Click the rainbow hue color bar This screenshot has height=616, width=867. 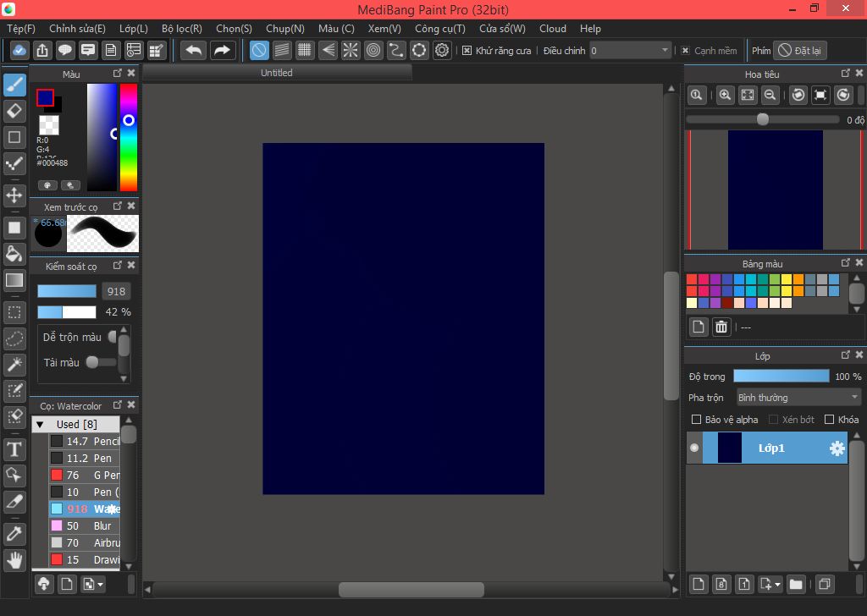pyautogui.click(x=129, y=137)
